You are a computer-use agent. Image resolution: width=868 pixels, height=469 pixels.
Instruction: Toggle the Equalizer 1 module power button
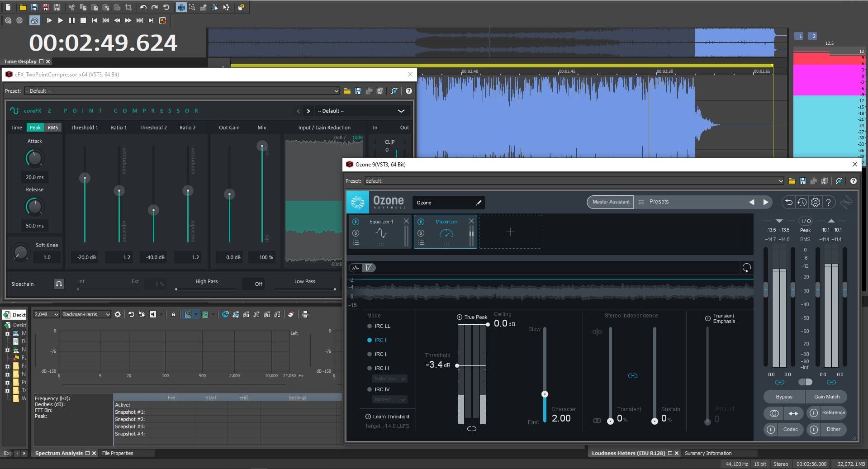356,222
